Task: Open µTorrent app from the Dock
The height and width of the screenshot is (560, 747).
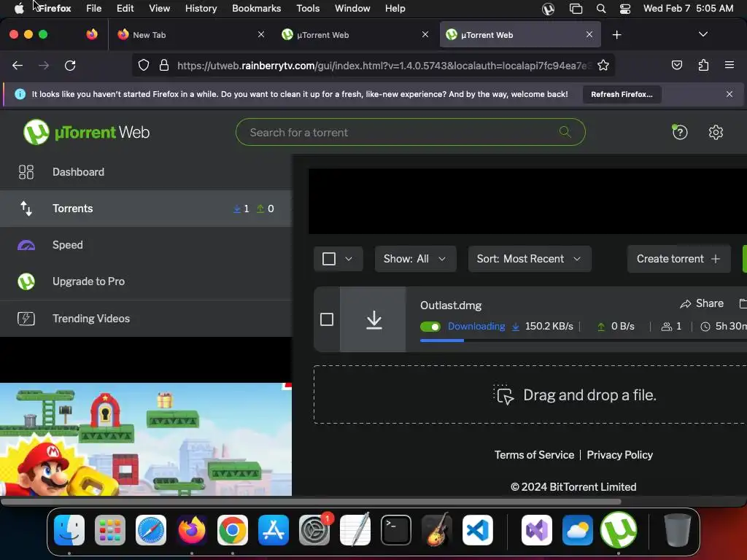Action: coord(619,530)
